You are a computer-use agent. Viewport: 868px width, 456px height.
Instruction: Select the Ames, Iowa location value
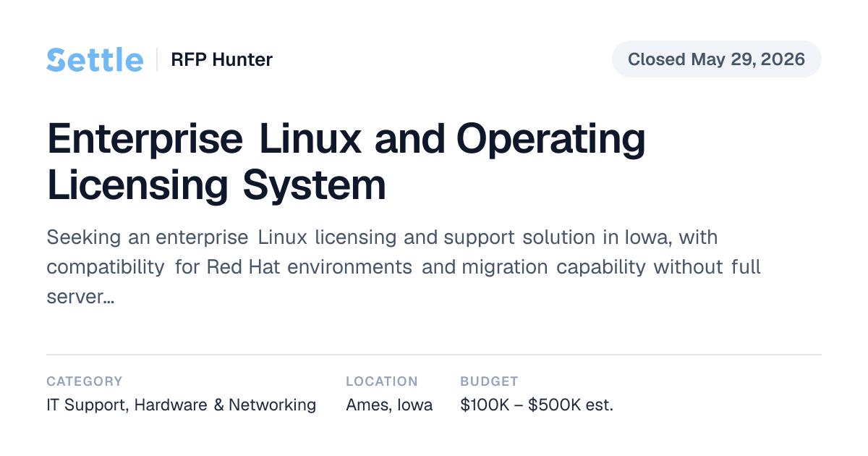[389, 405]
